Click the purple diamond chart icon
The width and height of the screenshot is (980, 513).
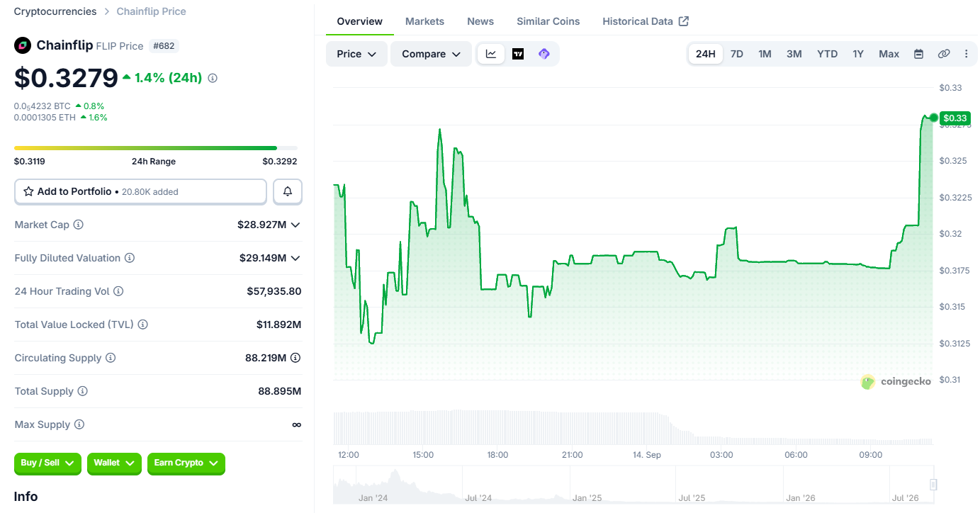pyautogui.click(x=544, y=54)
